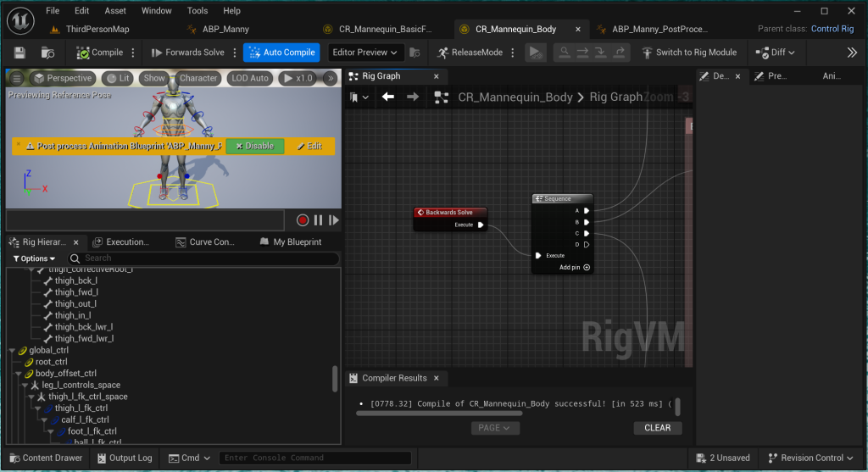Navigate forward in Rig Graph

pos(413,97)
